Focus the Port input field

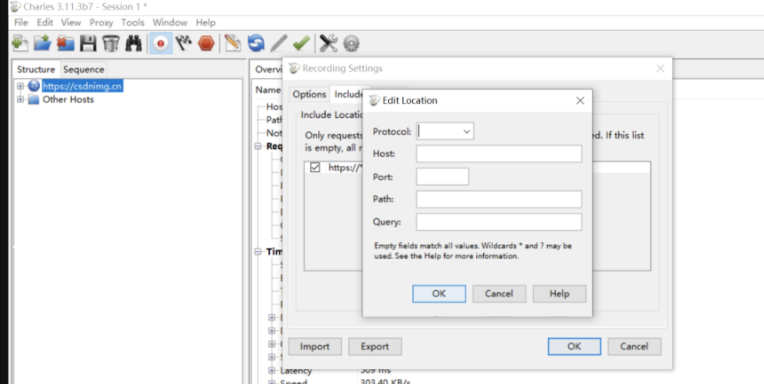pyautogui.click(x=442, y=176)
